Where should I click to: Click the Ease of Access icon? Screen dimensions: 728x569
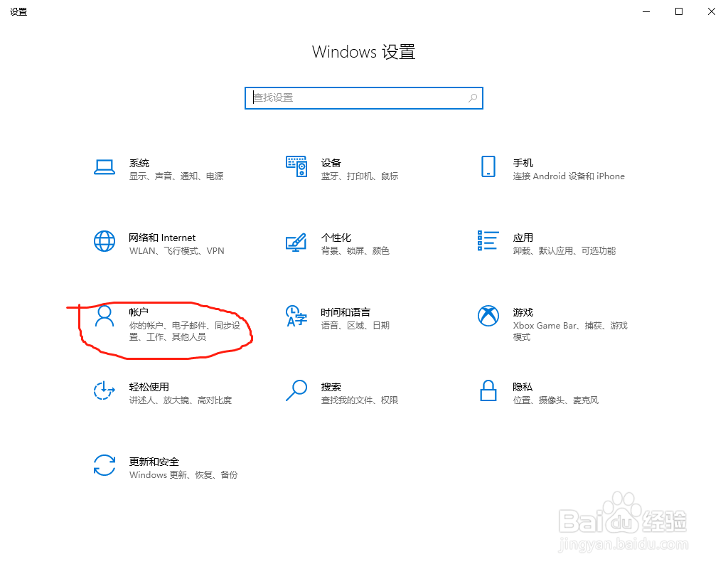pos(105,390)
